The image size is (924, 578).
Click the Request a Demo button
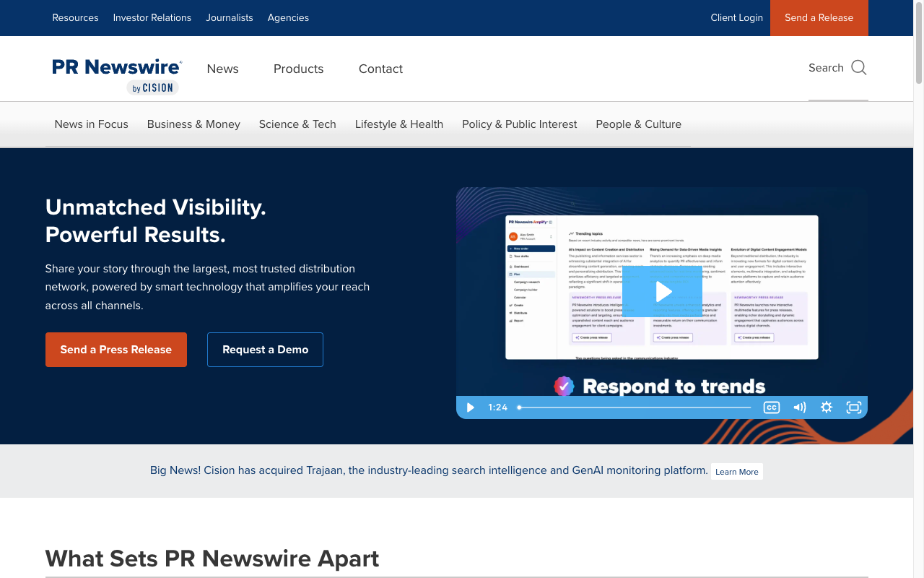point(265,350)
